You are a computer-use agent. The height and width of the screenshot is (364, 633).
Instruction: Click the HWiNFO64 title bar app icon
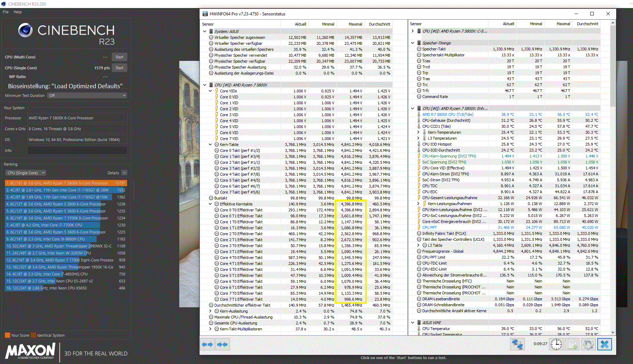click(205, 14)
